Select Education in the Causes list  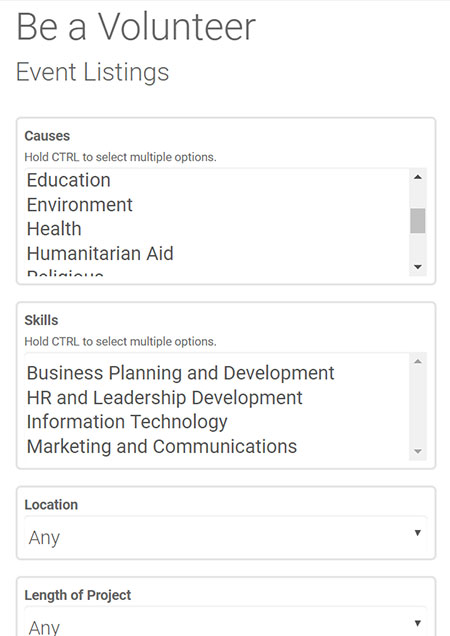tap(217, 180)
